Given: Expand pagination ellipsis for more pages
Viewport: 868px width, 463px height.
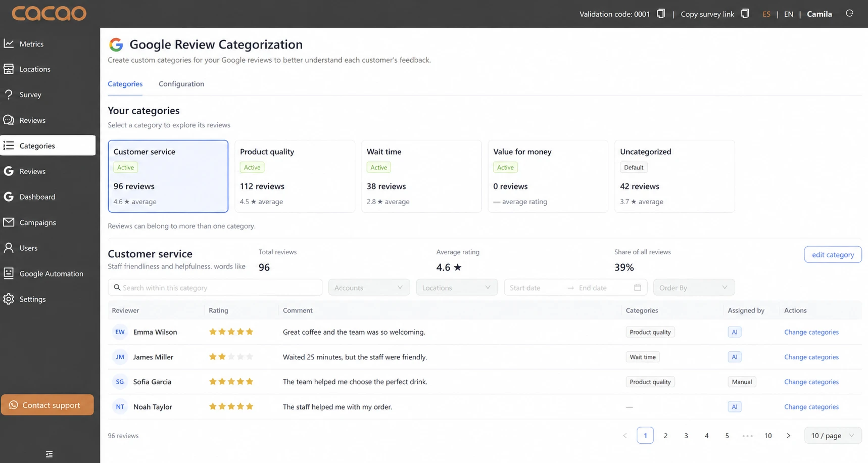Looking at the screenshot, I should 747,435.
